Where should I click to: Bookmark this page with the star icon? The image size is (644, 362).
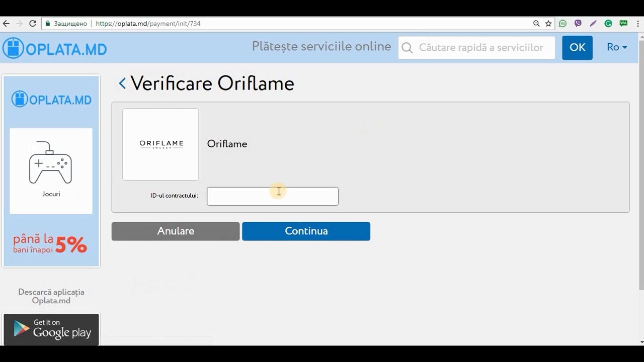tap(548, 24)
